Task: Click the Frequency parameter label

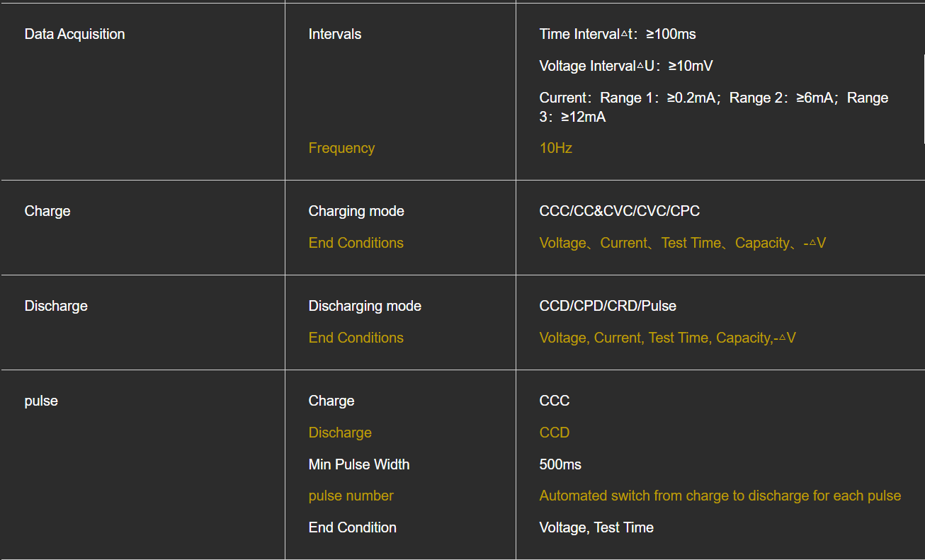Action: click(341, 148)
